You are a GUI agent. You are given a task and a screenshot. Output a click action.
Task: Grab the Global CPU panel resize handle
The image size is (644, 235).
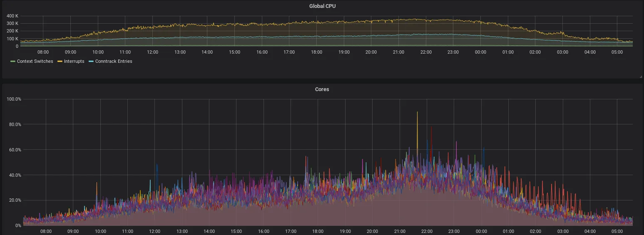click(641, 77)
